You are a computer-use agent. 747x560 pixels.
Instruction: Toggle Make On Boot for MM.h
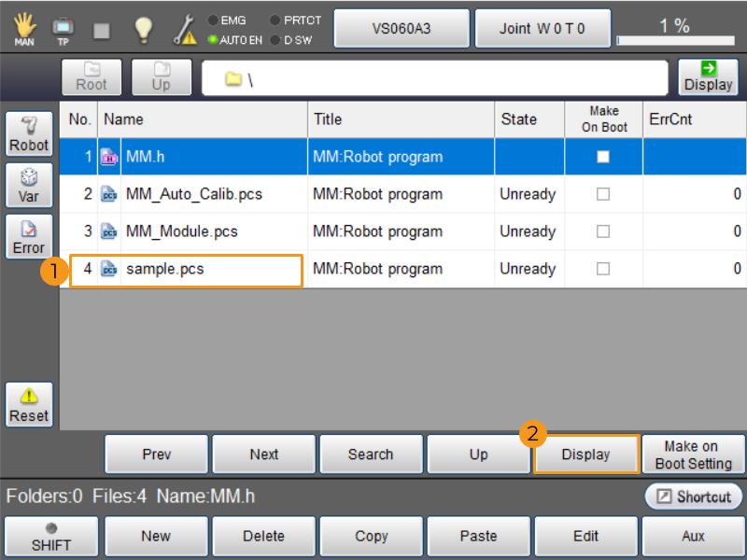(603, 157)
